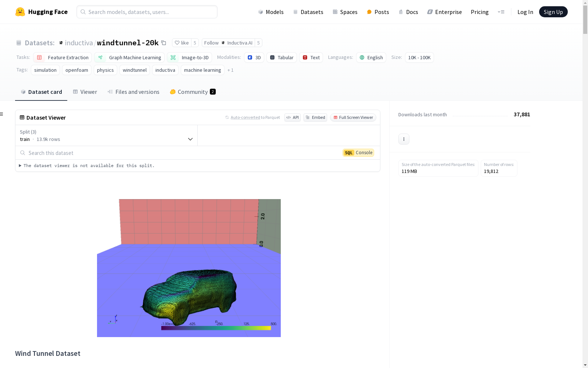Click the inductiva tag
Image resolution: width=588 pixels, height=368 pixels.
165,70
